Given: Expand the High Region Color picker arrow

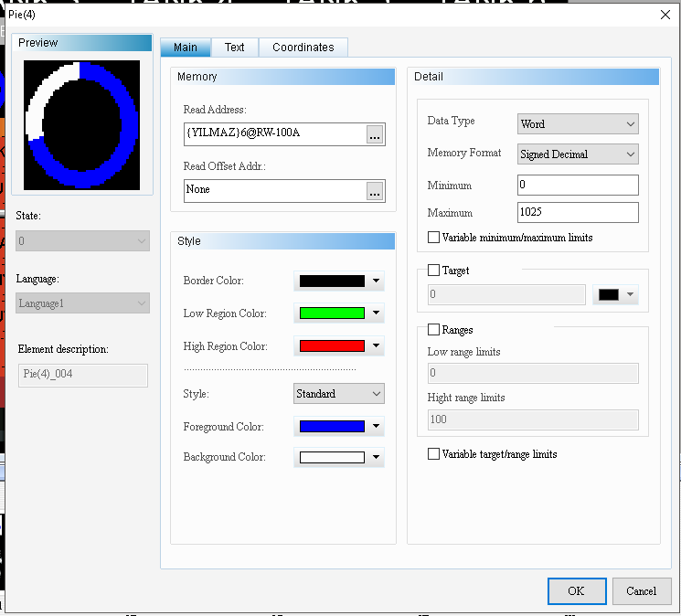Looking at the screenshot, I should 376,346.
